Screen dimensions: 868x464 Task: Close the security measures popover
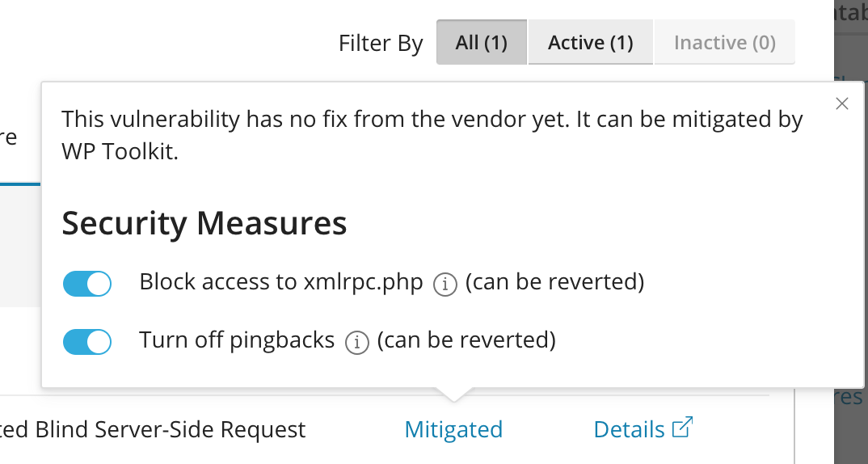click(842, 103)
